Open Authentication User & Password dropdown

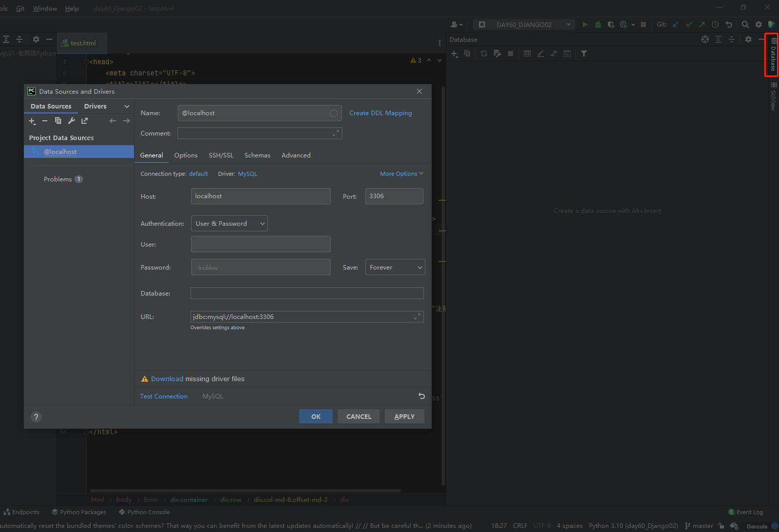(229, 223)
